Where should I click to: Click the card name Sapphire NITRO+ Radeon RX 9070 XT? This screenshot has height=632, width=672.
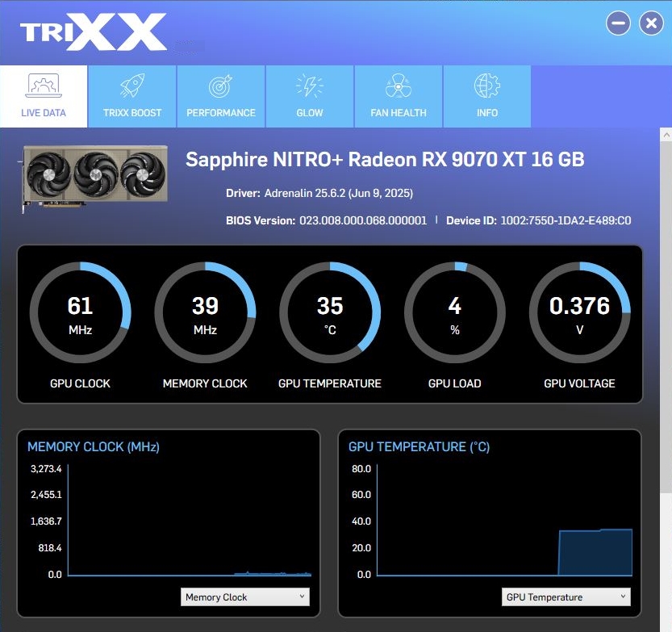pyautogui.click(x=385, y=160)
